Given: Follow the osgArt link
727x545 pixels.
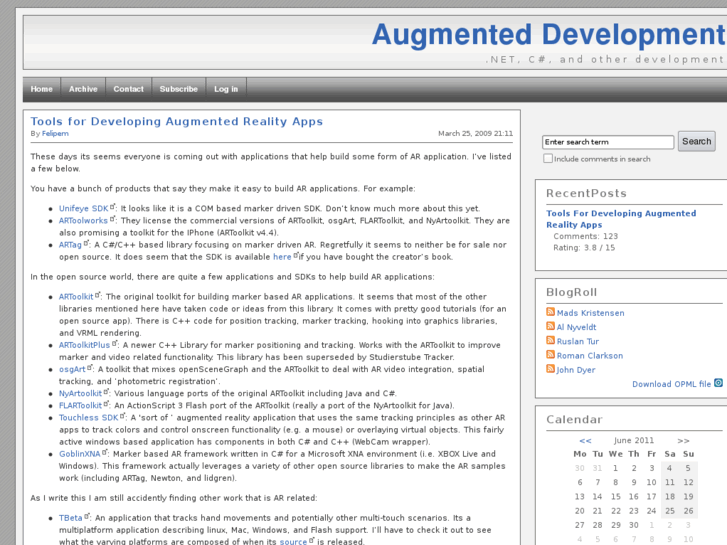Looking at the screenshot, I should (x=72, y=369).
